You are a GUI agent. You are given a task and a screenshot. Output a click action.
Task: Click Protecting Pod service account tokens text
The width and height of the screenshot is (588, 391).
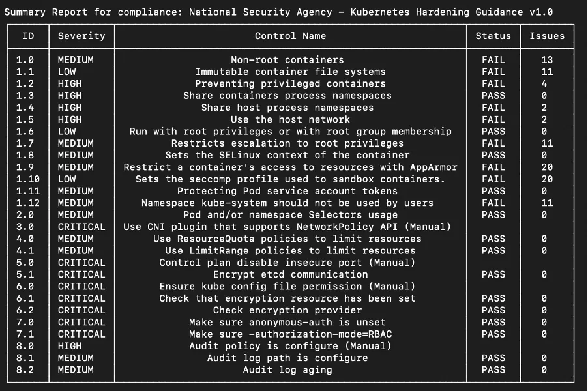(287, 191)
